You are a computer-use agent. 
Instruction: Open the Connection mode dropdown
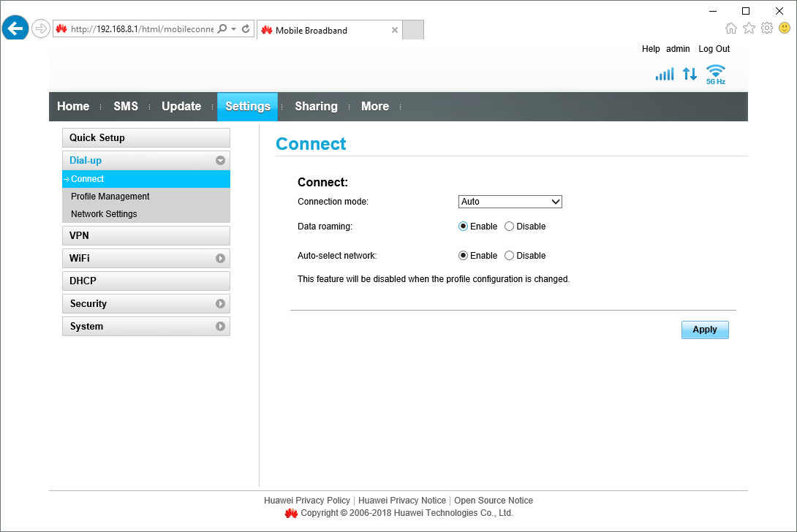tap(510, 202)
